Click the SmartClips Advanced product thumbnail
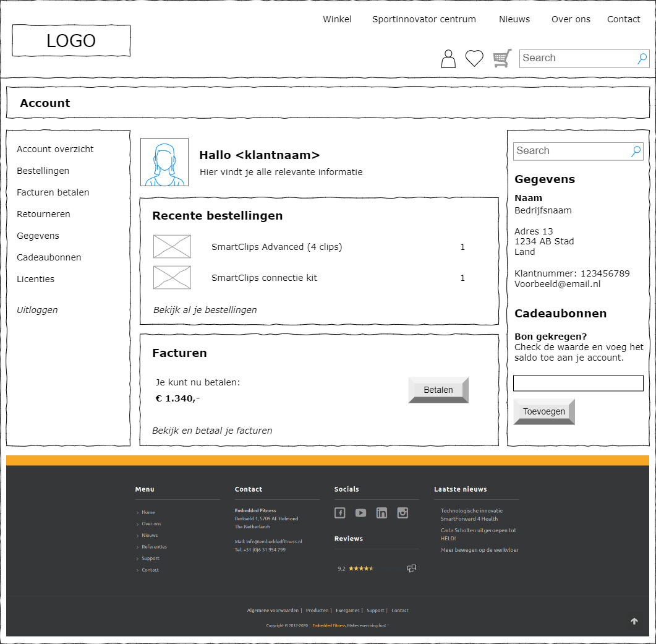The image size is (656, 644). coord(172,247)
